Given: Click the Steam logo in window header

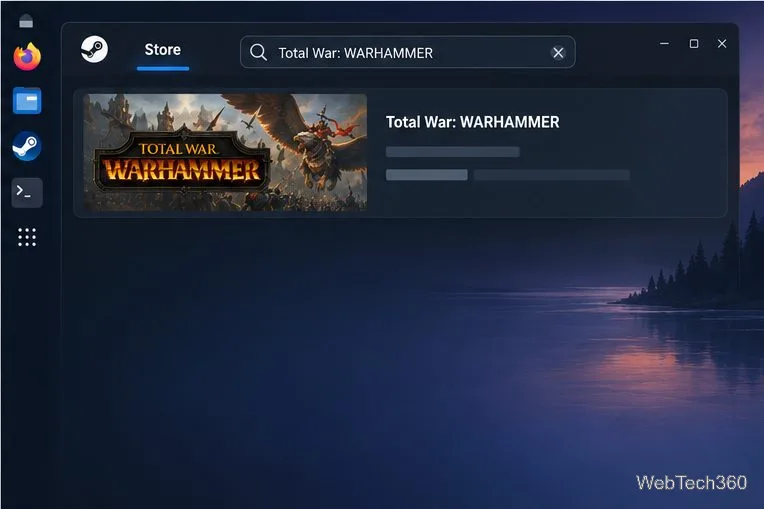Looking at the screenshot, I should pyautogui.click(x=94, y=49).
